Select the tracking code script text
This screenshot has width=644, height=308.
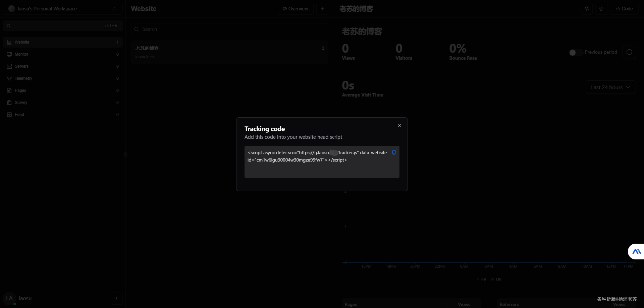point(318,156)
